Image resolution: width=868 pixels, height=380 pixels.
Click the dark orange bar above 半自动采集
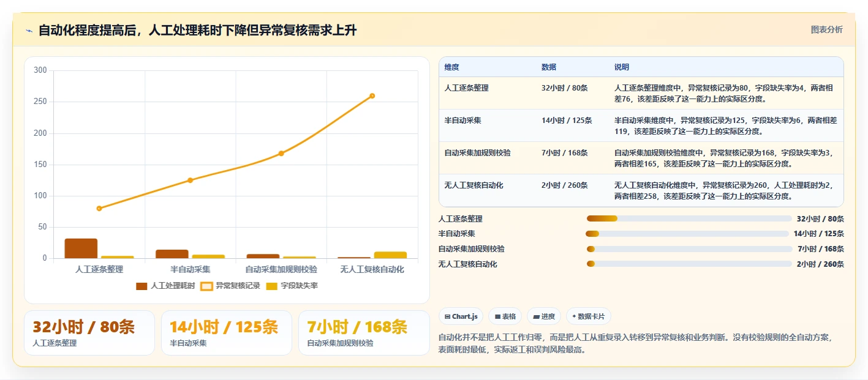pos(172,254)
